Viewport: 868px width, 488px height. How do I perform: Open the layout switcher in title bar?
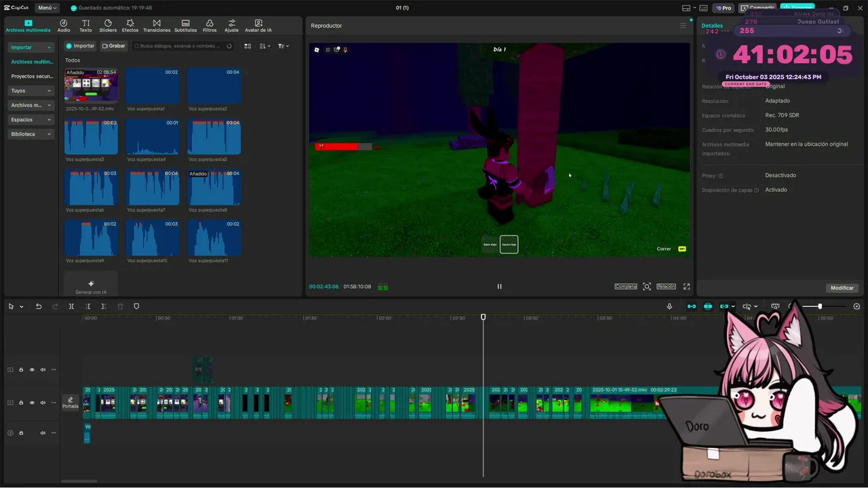pyautogui.click(x=688, y=8)
